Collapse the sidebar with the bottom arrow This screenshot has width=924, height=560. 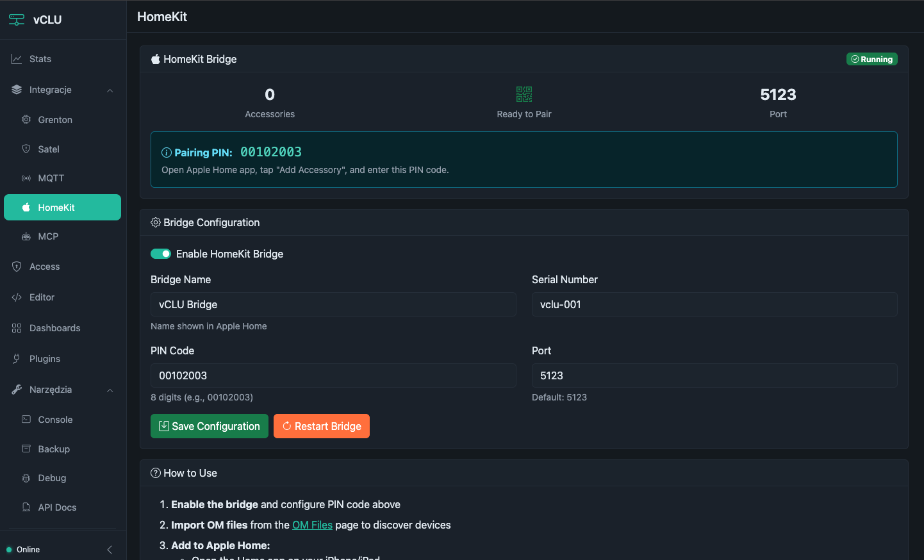click(x=110, y=550)
